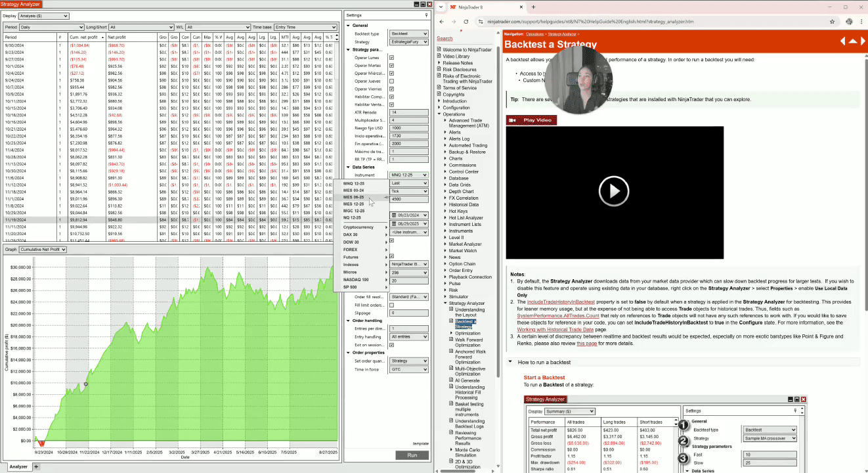Viewport: 868px width, 473px height.
Task: Select MES 12-25 from instrument menu
Action: tap(353, 204)
